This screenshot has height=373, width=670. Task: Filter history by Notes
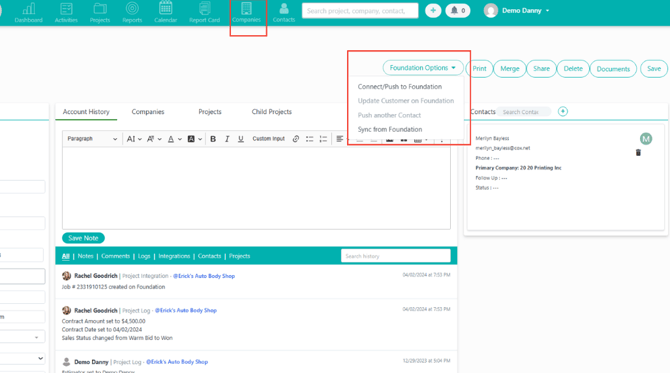(x=85, y=256)
